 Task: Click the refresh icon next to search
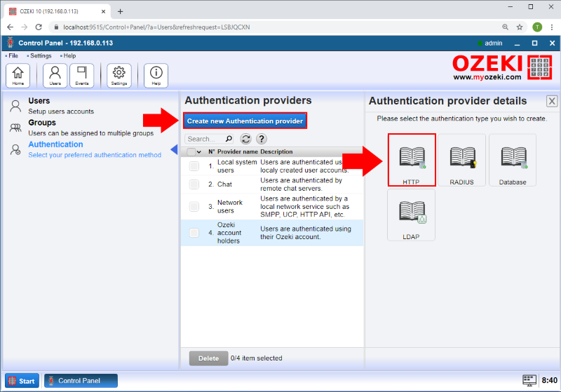(x=246, y=139)
